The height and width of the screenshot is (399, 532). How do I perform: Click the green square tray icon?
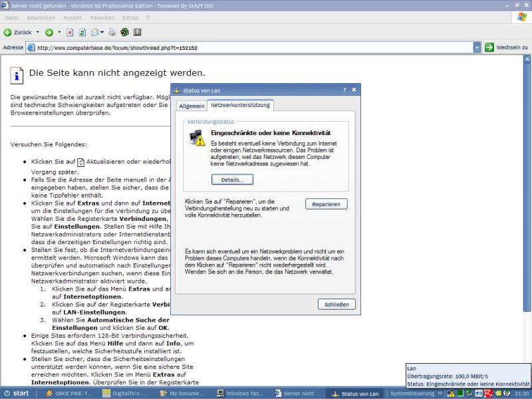(460, 394)
